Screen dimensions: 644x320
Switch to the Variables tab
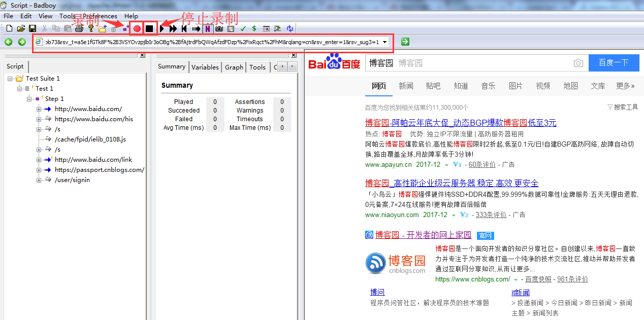[205, 67]
